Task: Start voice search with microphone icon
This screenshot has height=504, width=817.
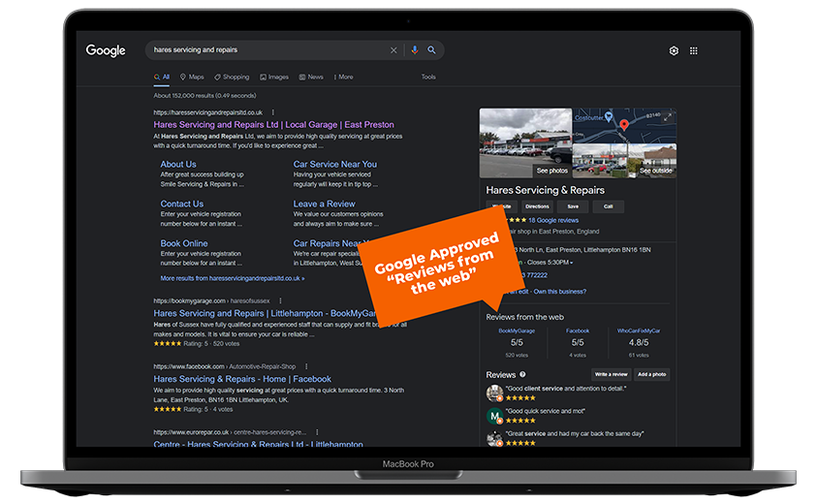Action: (415, 50)
